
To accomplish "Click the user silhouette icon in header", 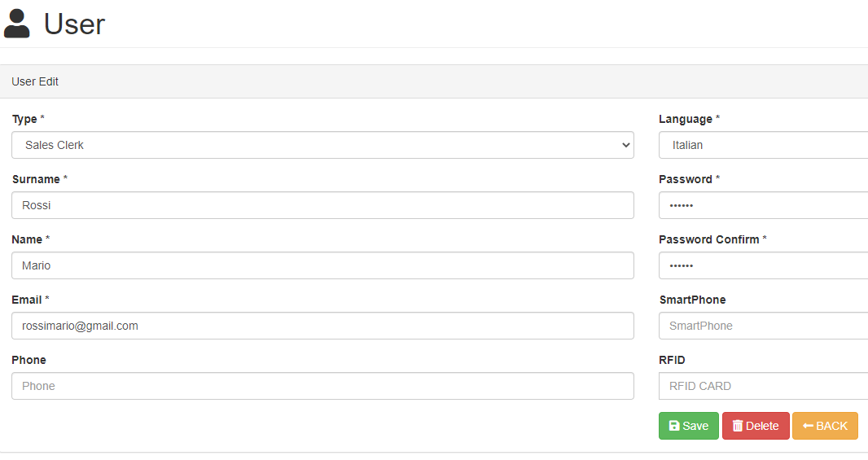I will [x=16, y=24].
